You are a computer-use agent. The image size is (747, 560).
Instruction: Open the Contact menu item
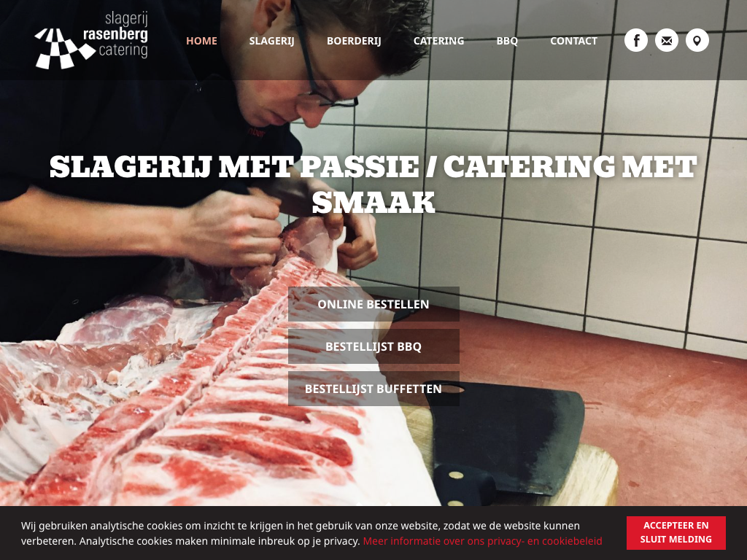(573, 41)
